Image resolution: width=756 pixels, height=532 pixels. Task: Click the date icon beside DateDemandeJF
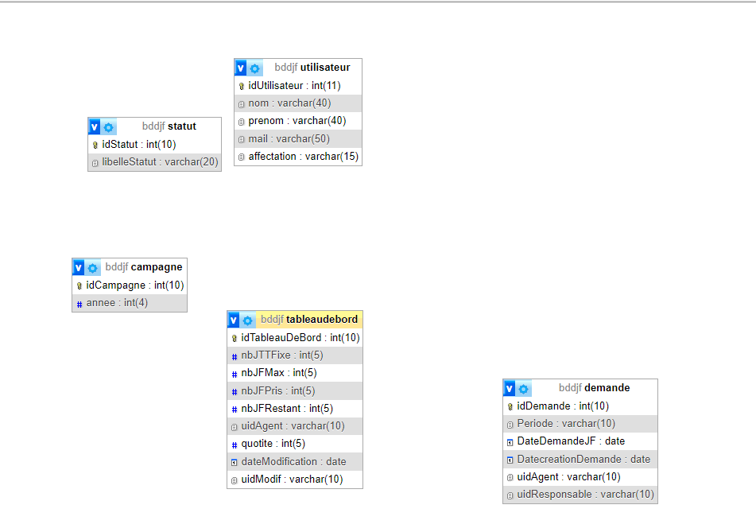click(x=510, y=441)
